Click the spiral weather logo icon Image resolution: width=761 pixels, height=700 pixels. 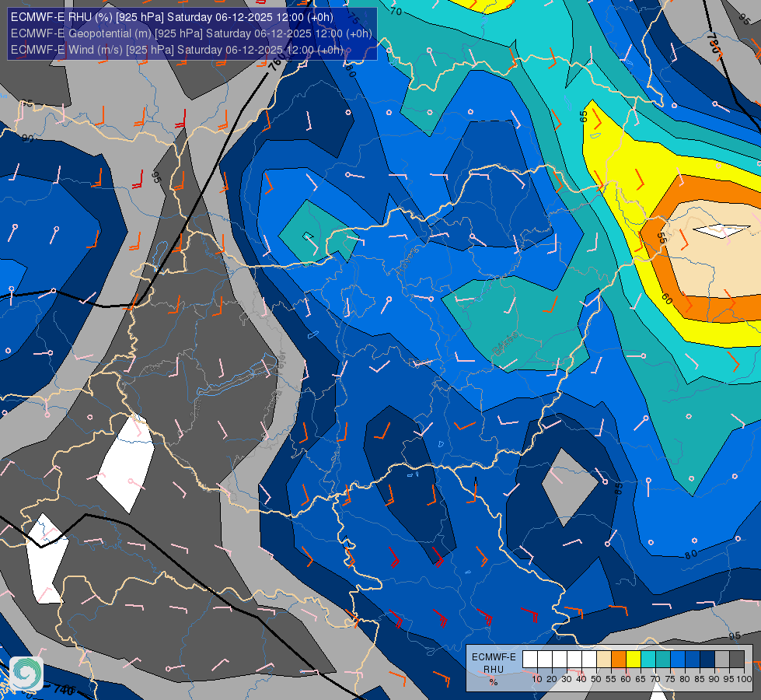26,674
